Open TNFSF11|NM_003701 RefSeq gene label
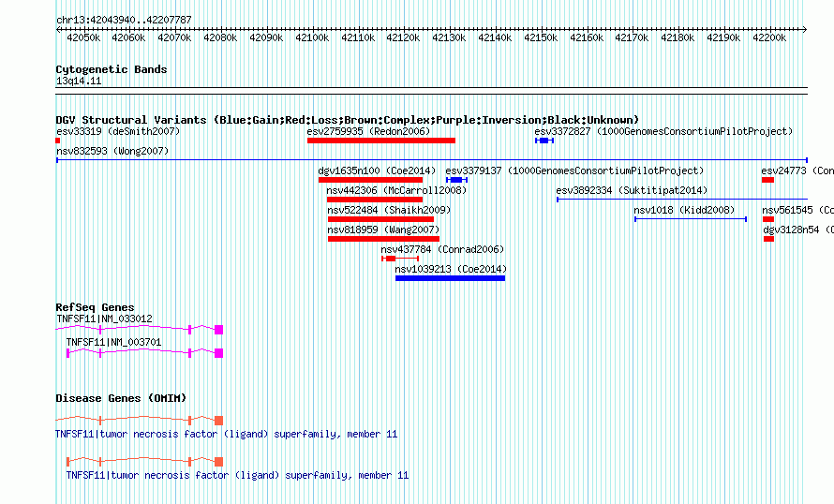 (x=113, y=342)
